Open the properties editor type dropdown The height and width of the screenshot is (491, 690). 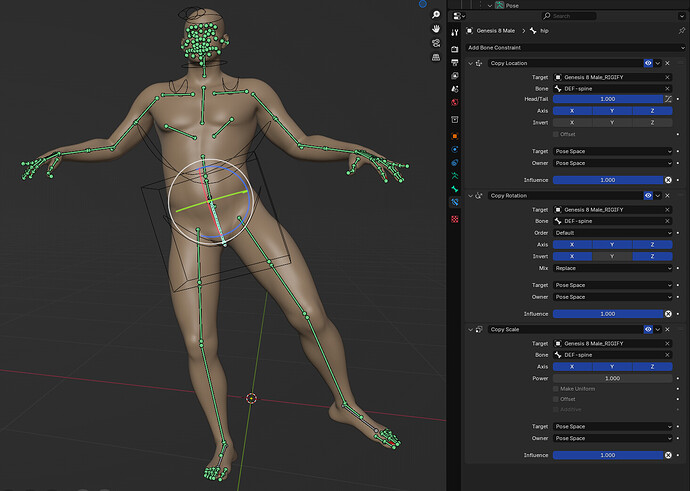pyautogui.click(x=459, y=16)
